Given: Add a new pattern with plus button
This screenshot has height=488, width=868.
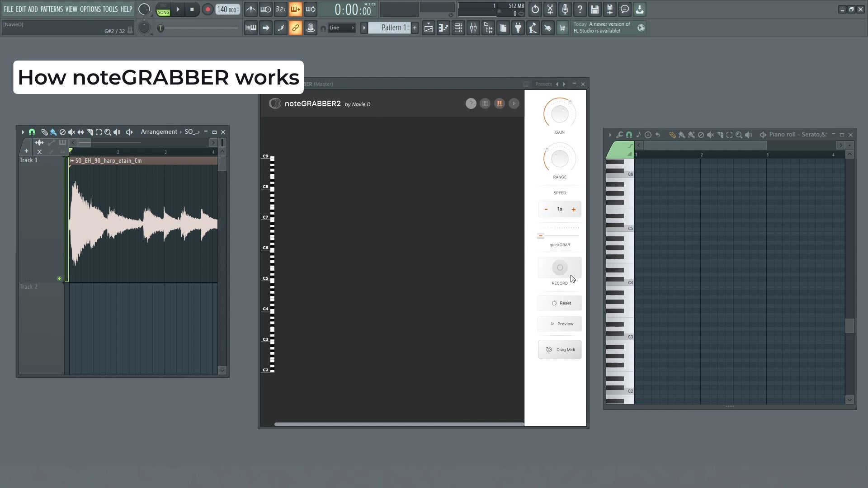Looking at the screenshot, I should [415, 28].
